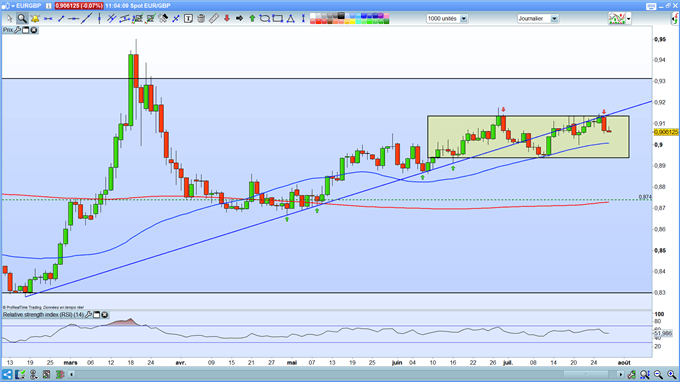Click the Relative strength index (RSI) (14) label

(43, 314)
